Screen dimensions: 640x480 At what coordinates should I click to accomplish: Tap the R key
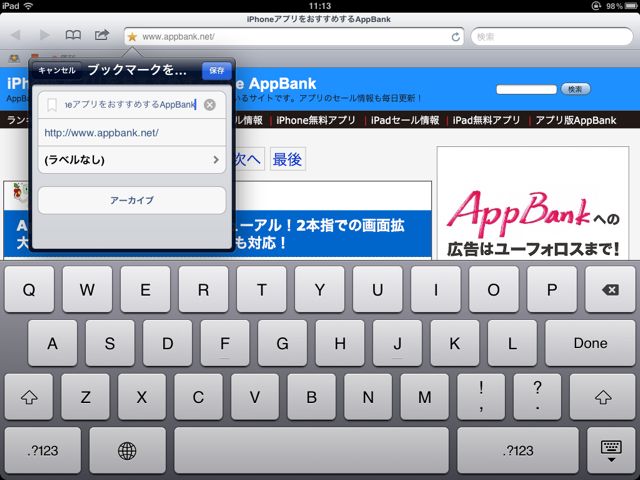click(x=203, y=289)
